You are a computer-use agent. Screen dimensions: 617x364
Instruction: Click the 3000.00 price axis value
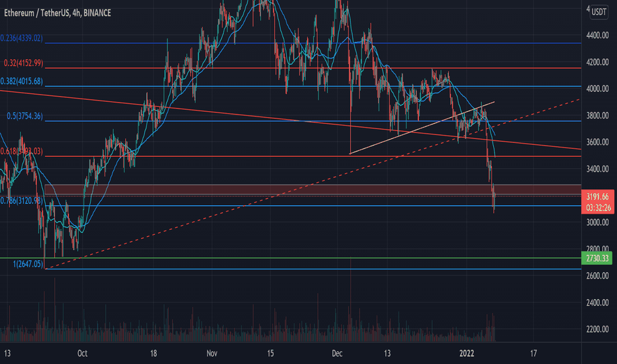click(x=597, y=222)
